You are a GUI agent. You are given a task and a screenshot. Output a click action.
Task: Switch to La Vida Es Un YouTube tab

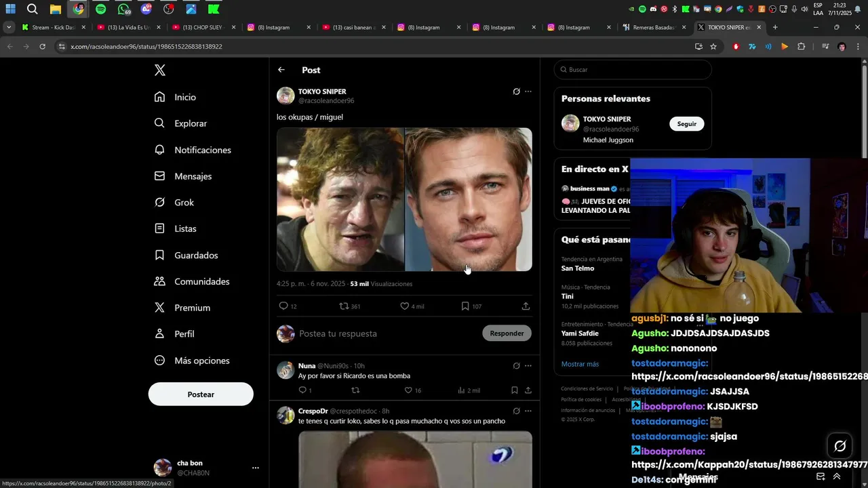(128, 28)
